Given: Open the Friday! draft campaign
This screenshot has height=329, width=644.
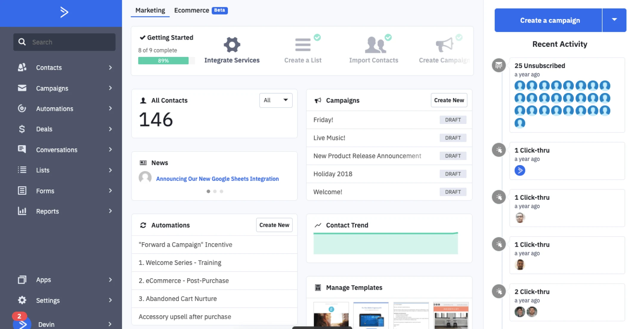Looking at the screenshot, I should click(x=389, y=120).
